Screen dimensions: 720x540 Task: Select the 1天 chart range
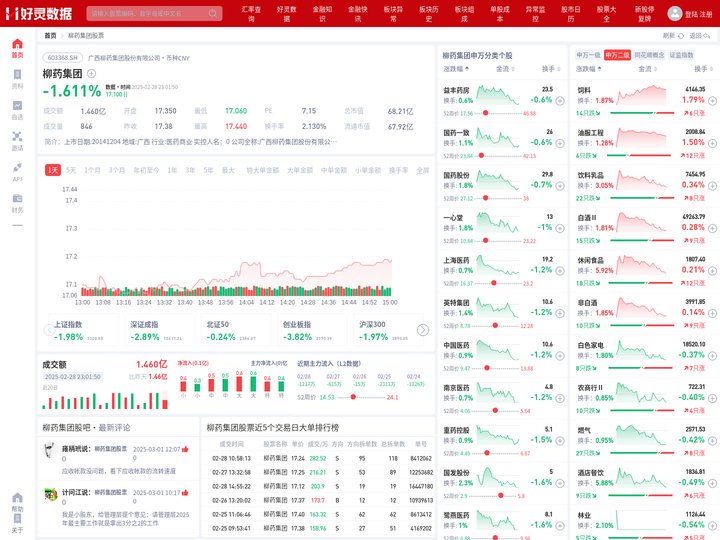(x=53, y=170)
